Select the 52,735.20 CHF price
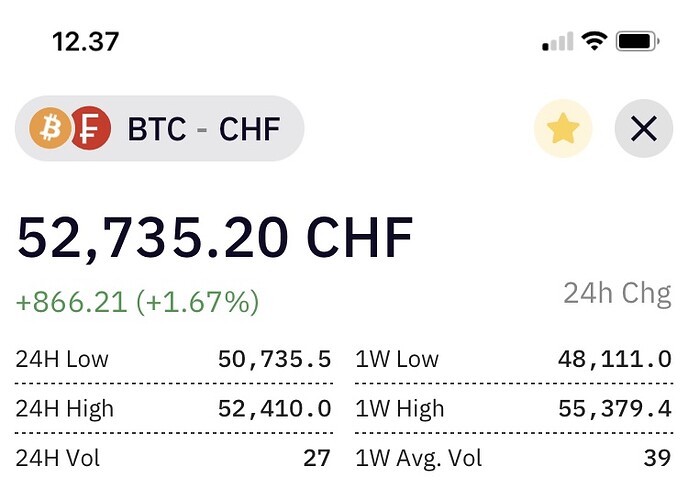 215,239
